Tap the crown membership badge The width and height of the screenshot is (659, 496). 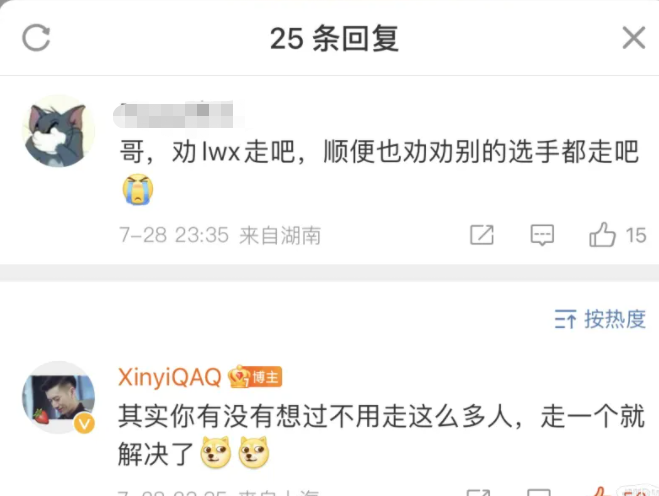coord(240,377)
